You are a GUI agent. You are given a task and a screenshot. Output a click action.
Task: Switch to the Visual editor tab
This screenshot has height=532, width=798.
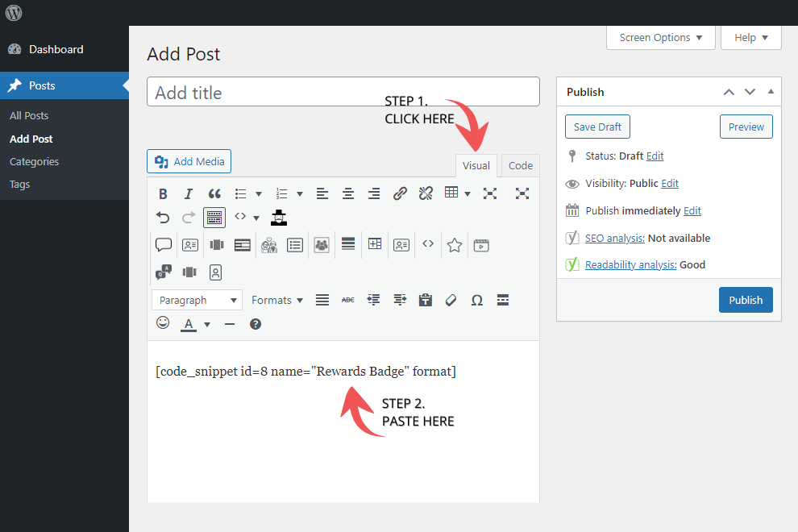[x=476, y=165]
